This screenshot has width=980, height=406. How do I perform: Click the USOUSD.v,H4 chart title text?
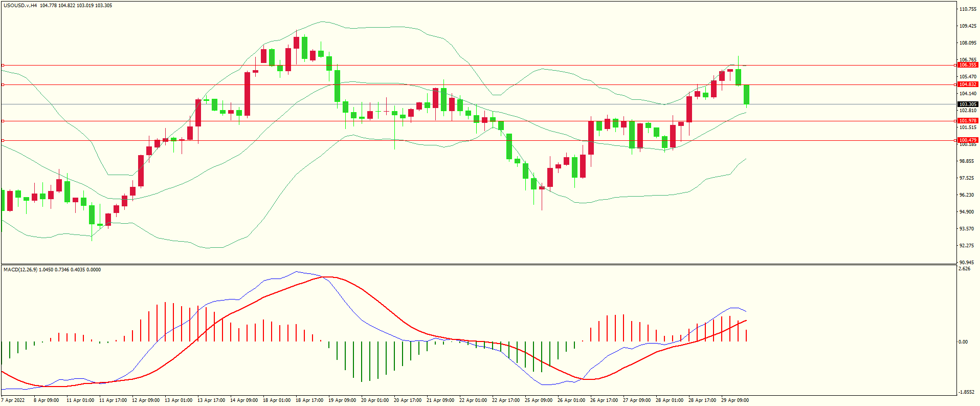click(20, 6)
